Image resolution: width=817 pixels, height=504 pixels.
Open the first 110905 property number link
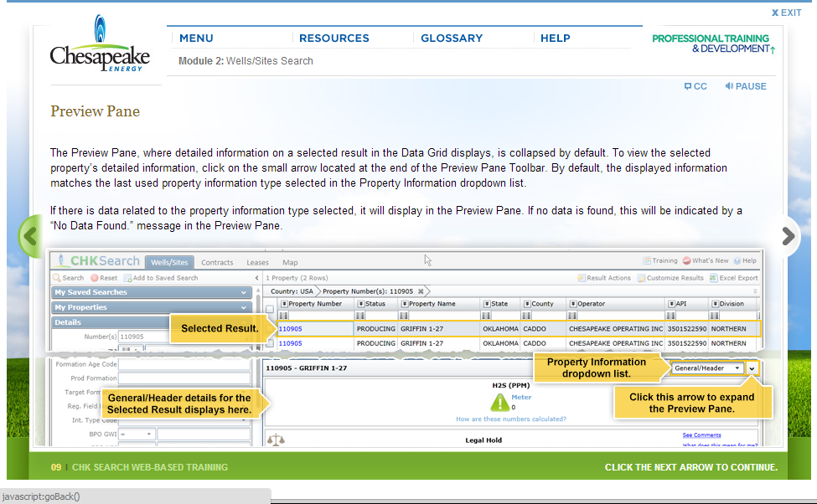(x=290, y=329)
